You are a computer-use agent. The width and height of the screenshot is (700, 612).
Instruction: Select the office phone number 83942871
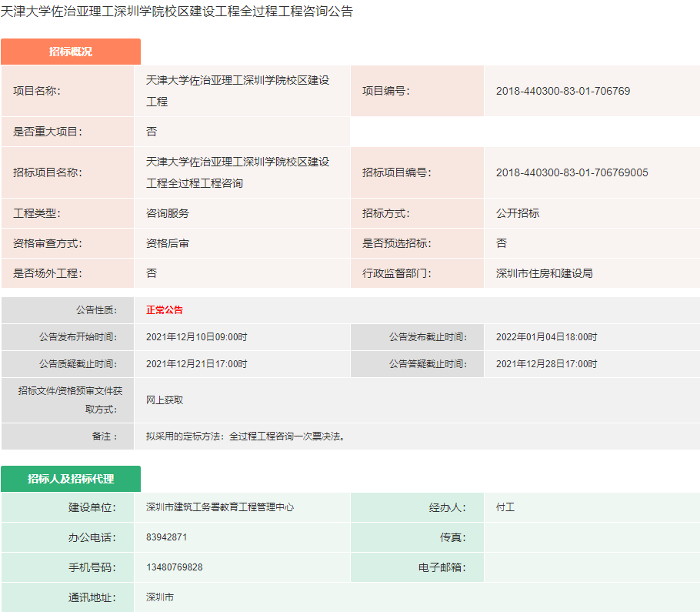[x=165, y=537]
